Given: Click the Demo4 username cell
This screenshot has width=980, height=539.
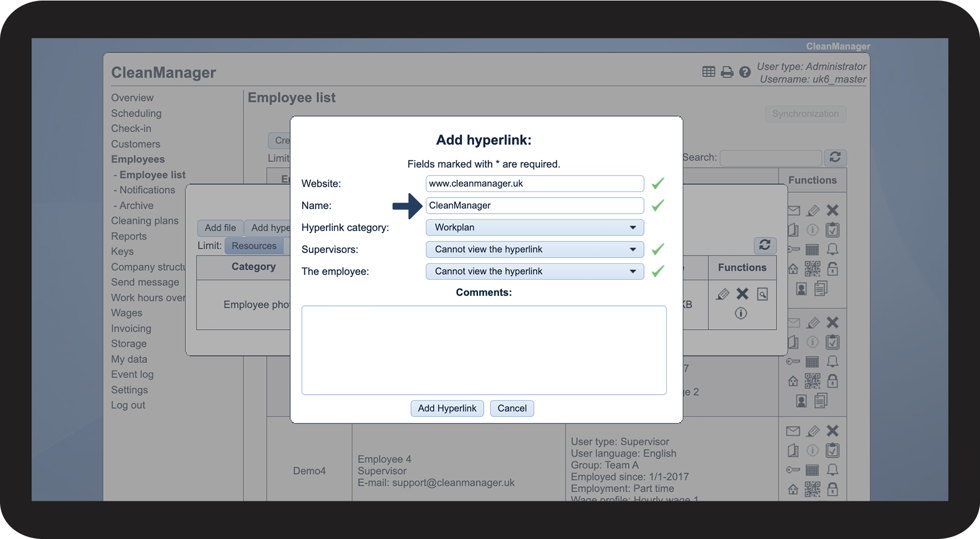Looking at the screenshot, I should pyautogui.click(x=309, y=471).
